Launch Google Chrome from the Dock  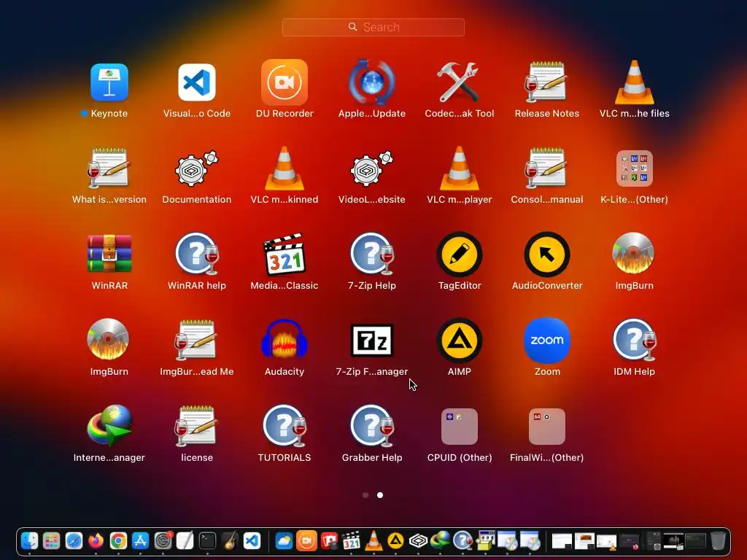click(118, 541)
